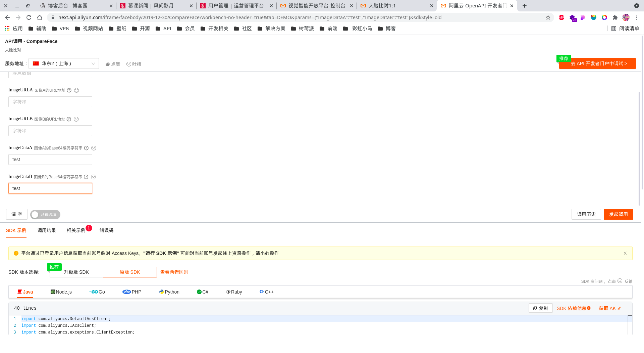Open the tab search chevron in title bar
The image size is (644, 353).
click(x=637, y=6)
